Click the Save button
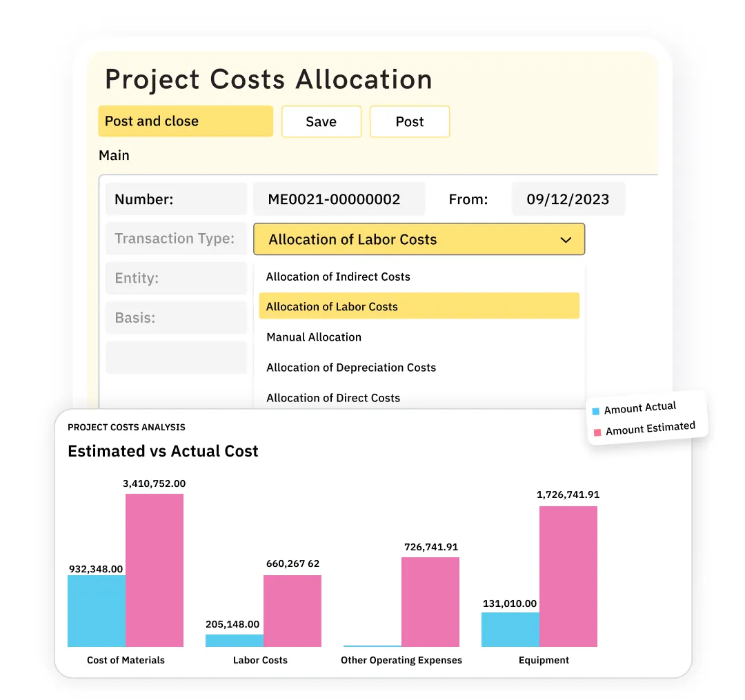The height and width of the screenshot is (700, 745). click(321, 121)
